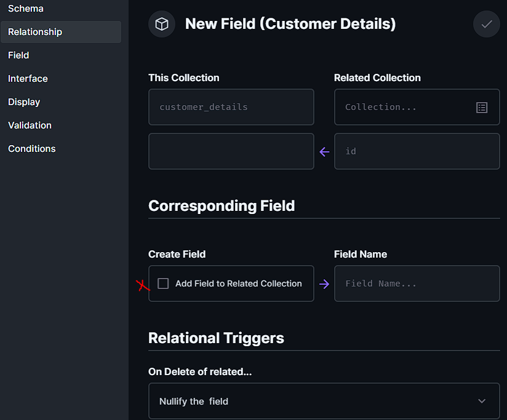Click the left arrow between key fields
The width and height of the screenshot is (507, 420).
tap(324, 151)
